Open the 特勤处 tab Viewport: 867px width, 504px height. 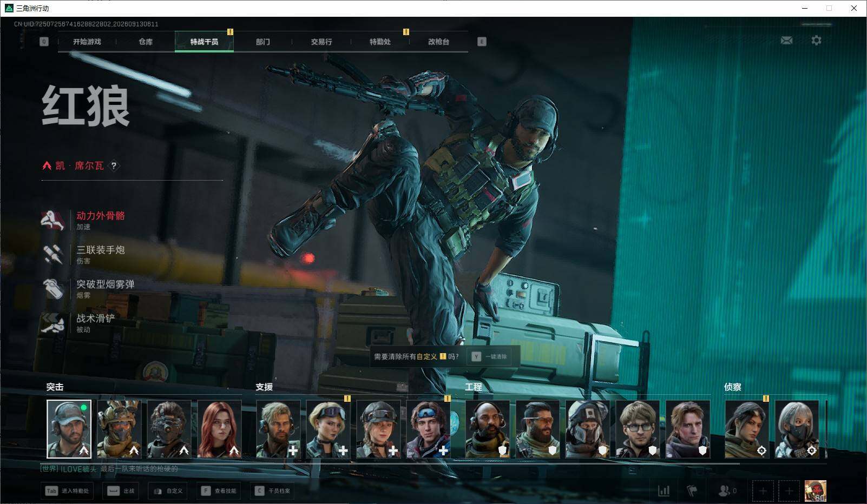coord(380,42)
